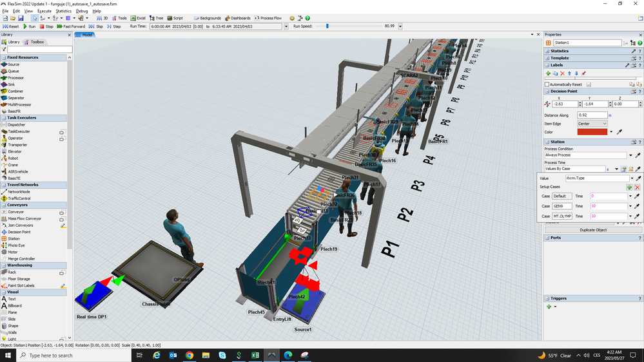Open the Run Time dropdown arrow

(x=286, y=26)
